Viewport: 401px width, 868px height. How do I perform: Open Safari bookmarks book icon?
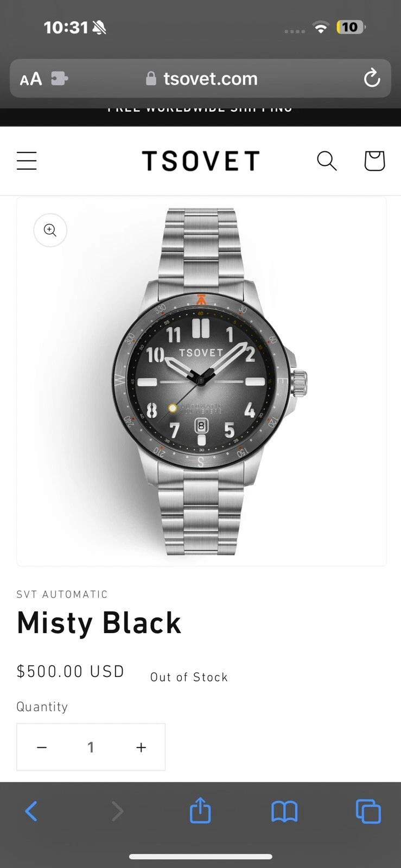point(284,812)
